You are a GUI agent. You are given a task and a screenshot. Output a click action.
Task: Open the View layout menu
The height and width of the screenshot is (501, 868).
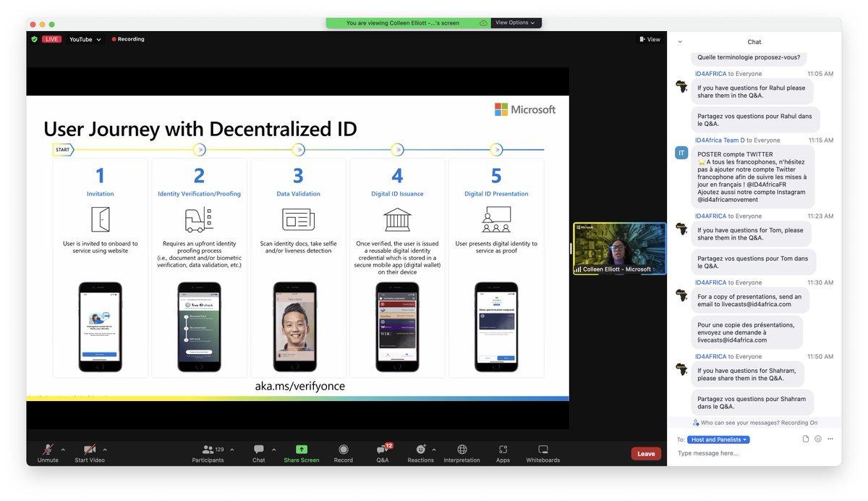click(x=650, y=39)
